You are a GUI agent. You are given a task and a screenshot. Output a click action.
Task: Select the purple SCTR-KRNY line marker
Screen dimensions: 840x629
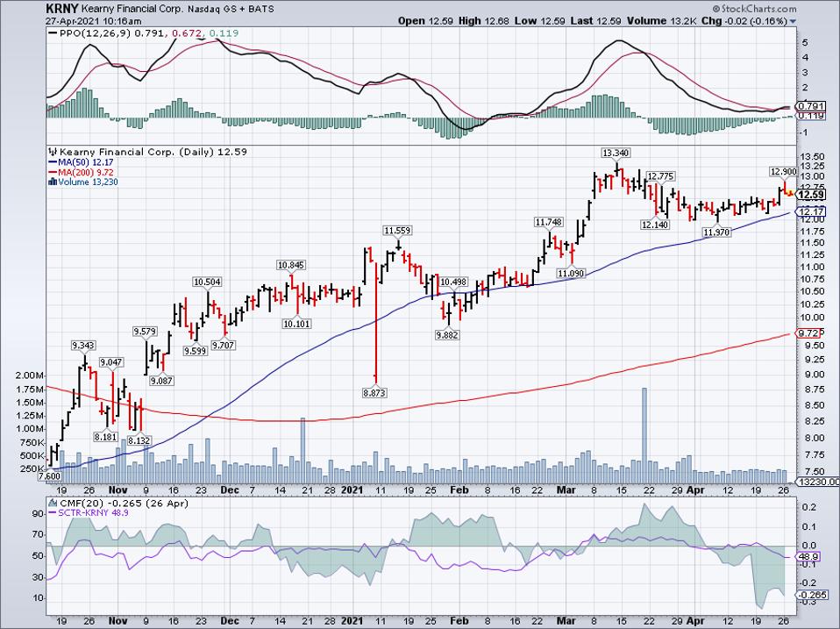tap(53, 512)
